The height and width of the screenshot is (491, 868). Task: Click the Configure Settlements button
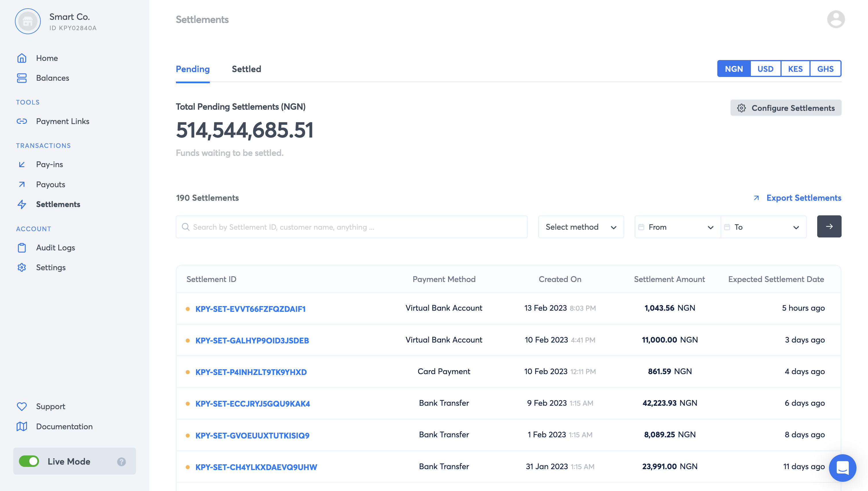785,108
